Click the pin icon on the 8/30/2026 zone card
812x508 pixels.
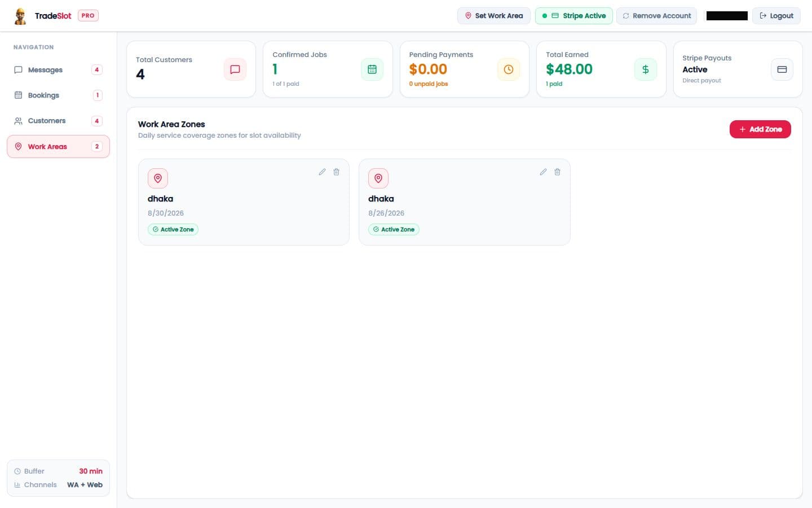click(158, 178)
